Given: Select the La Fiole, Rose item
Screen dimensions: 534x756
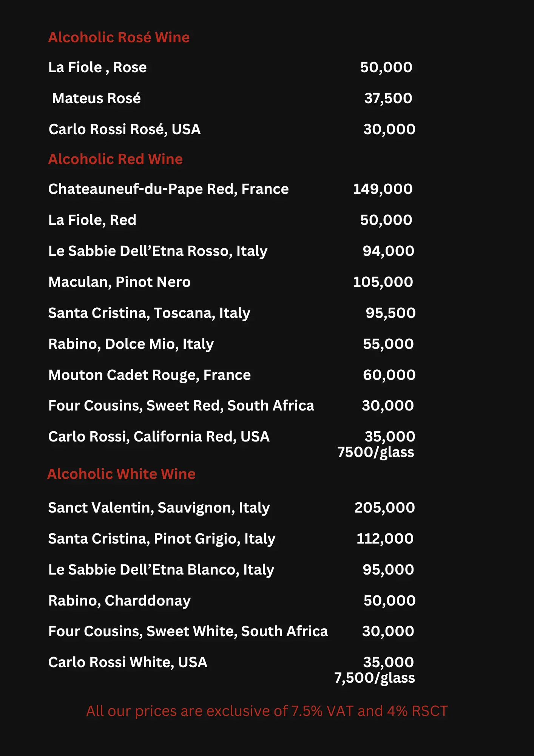Looking at the screenshot, I should click(x=97, y=67).
